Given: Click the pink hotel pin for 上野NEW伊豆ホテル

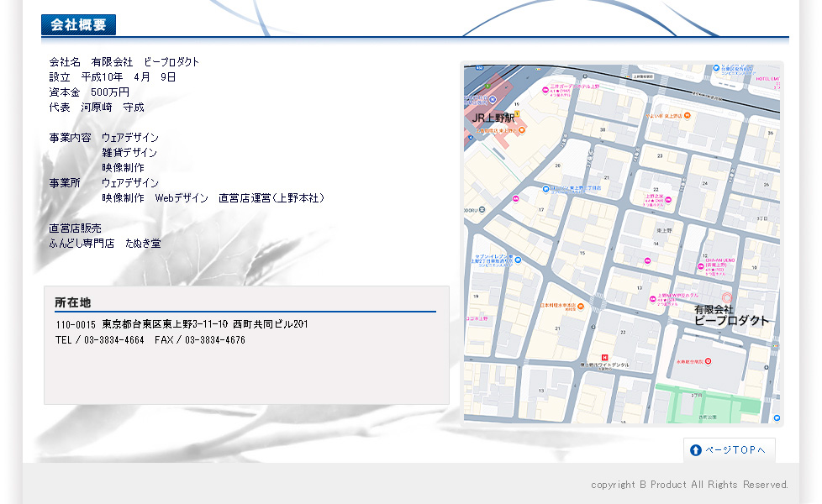Looking at the screenshot, I should (x=651, y=298).
